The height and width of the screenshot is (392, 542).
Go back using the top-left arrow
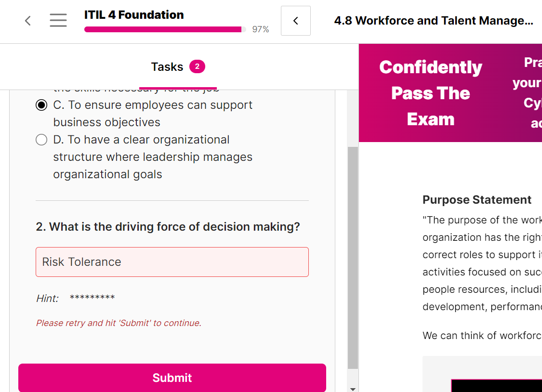[28, 21]
